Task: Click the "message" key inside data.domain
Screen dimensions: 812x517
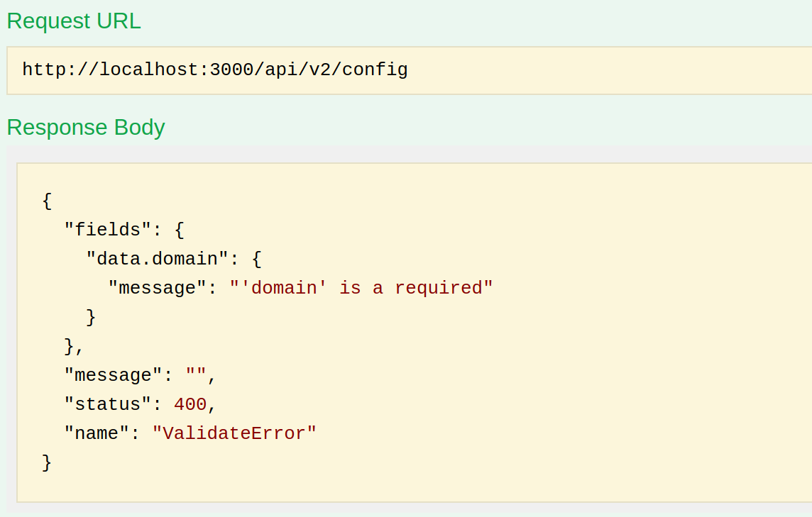Action: [x=157, y=288]
